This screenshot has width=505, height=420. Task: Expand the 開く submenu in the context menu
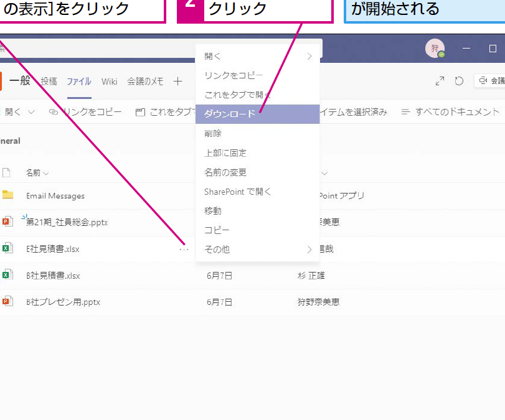[309, 56]
